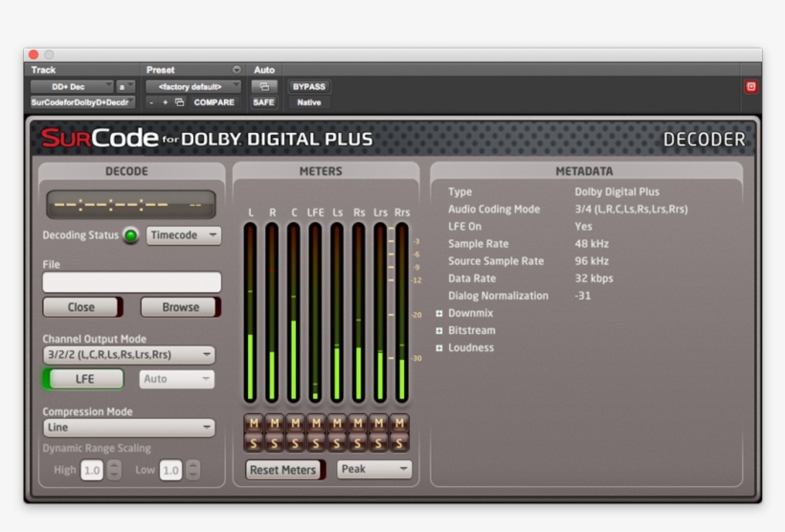
Task: Solo the Rs channel
Action: [357, 443]
